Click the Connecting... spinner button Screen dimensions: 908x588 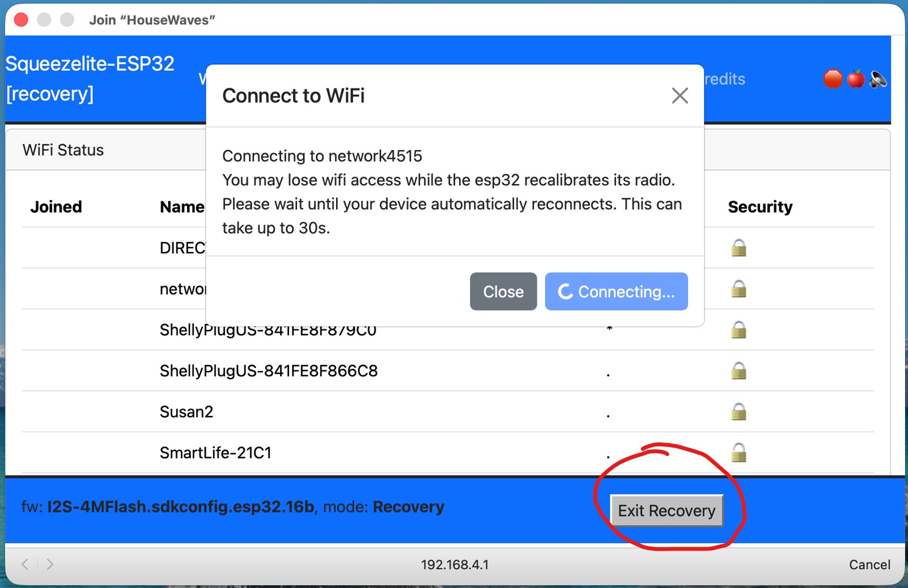point(616,291)
